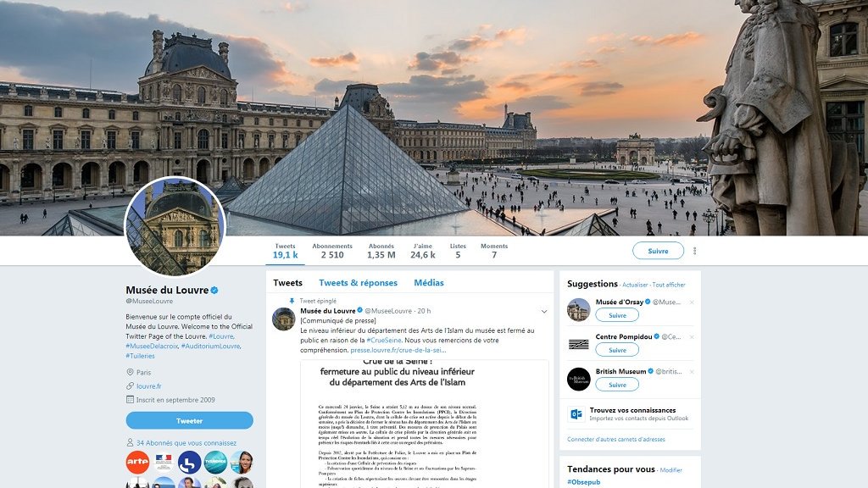
Task: Open the Médias tab
Action: 429,283
